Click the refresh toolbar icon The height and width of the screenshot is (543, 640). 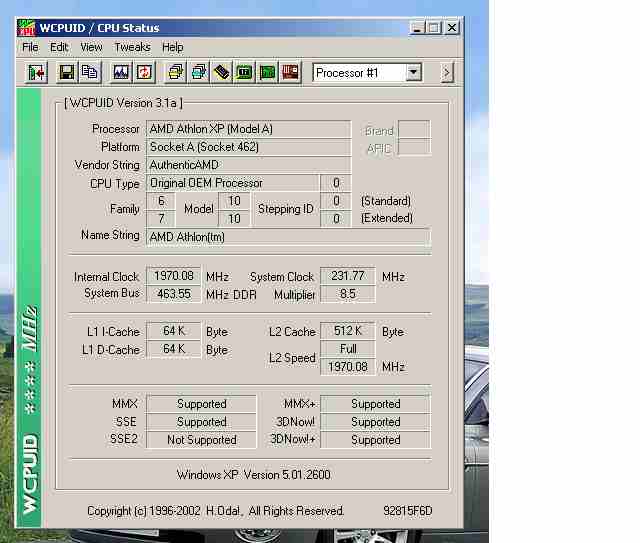pyautogui.click(x=145, y=72)
